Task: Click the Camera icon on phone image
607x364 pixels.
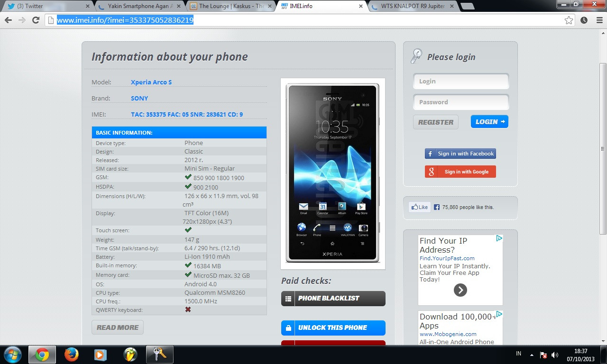Action: 363,229
